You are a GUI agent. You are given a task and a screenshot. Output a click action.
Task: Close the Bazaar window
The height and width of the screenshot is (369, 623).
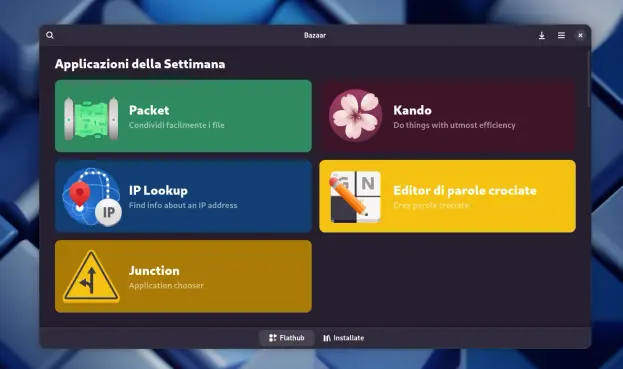coord(580,35)
